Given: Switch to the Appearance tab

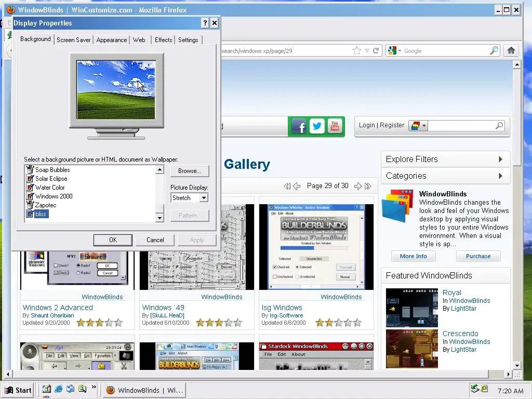Looking at the screenshot, I should [111, 39].
